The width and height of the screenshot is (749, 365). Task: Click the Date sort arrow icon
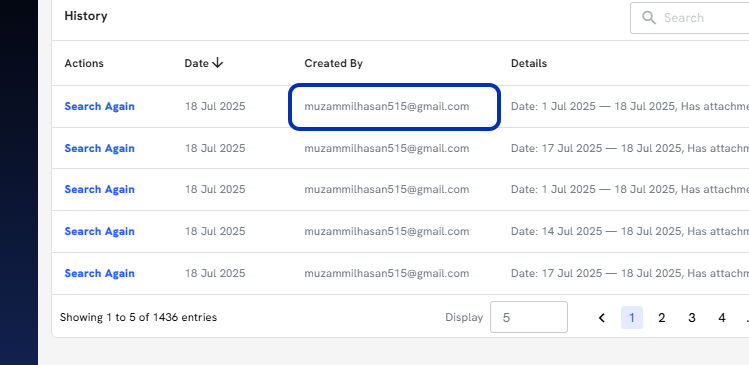click(217, 63)
